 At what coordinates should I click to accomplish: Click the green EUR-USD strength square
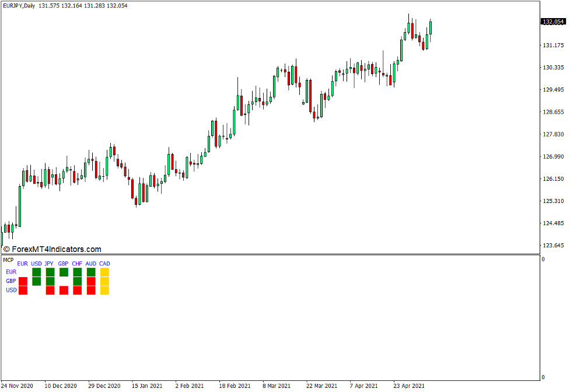(36, 271)
